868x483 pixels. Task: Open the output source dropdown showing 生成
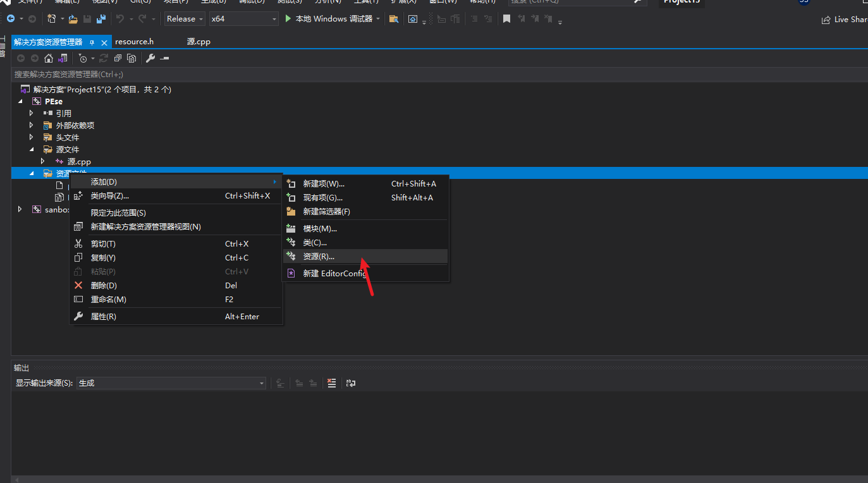coord(171,383)
